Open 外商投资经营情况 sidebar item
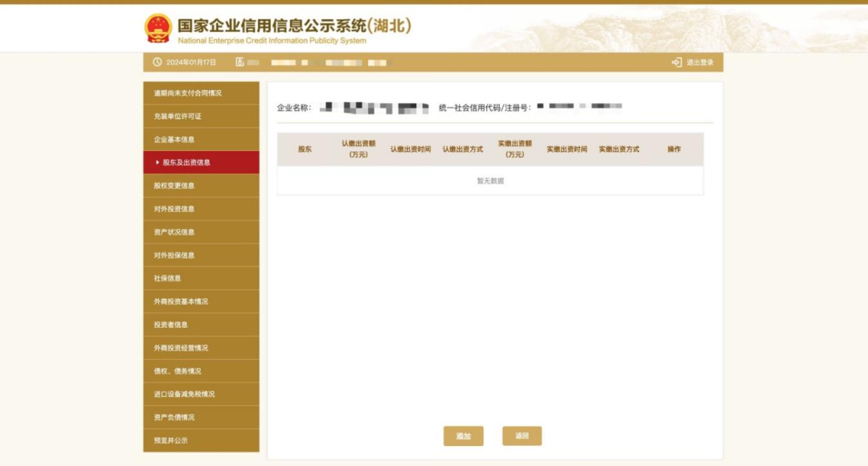The image size is (868, 466). [201, 348]
